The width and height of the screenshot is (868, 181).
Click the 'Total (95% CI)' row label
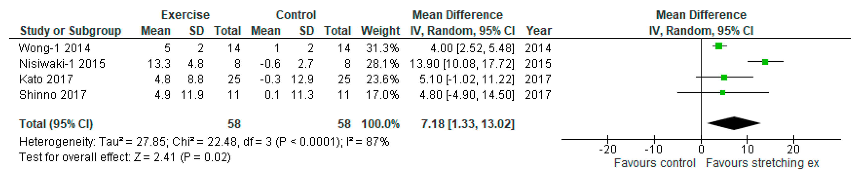click(56, 124)
